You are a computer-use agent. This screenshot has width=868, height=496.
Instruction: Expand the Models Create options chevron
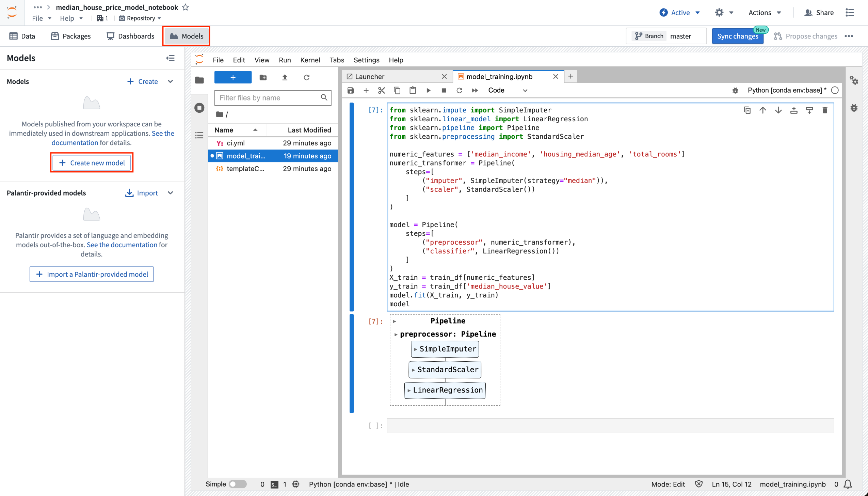(171, 81)
